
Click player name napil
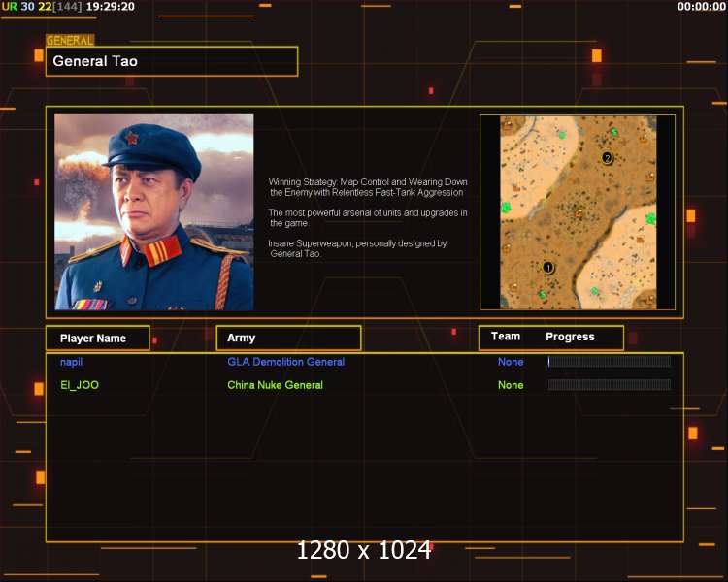pyautogui.click(x=72, y=362)
